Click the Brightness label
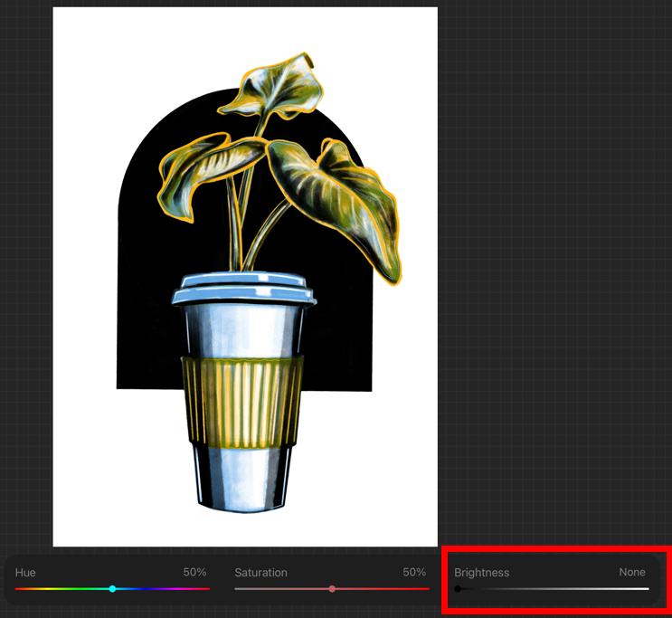The height and width of the screenshot is (618, 672). click(x=481, y=573)
